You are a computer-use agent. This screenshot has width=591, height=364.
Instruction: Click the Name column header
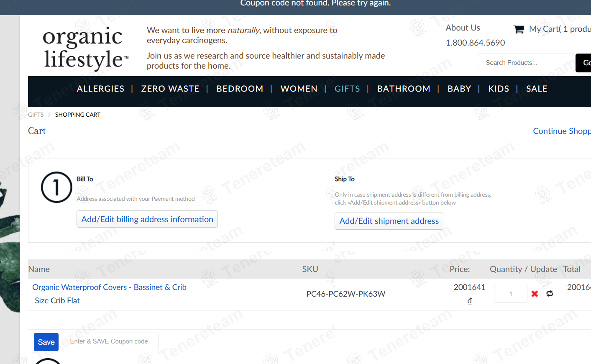tap(39, 269)
